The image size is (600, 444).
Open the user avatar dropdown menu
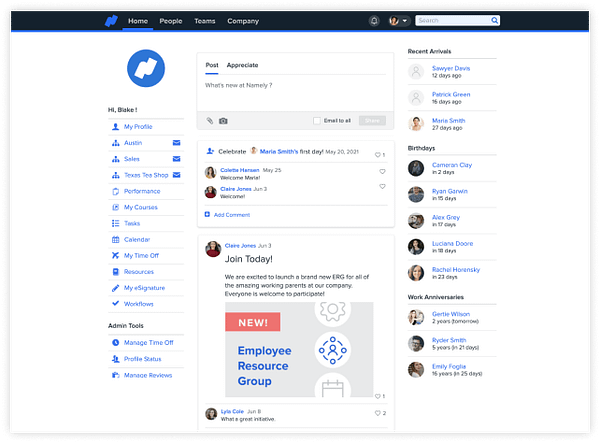[399, 20]
